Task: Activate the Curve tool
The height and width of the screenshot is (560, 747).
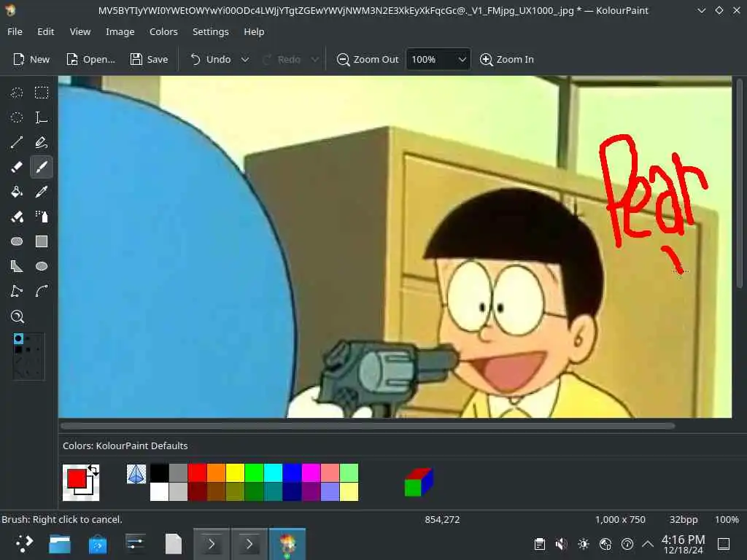Action: 42,291
